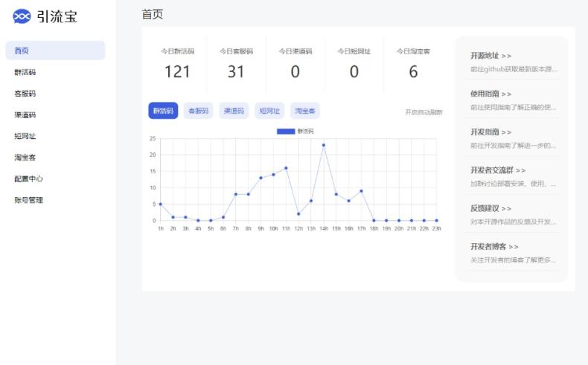The image size is (588, 365).
Task: Open 首页 in the sidebar
Action: (55, 51)
